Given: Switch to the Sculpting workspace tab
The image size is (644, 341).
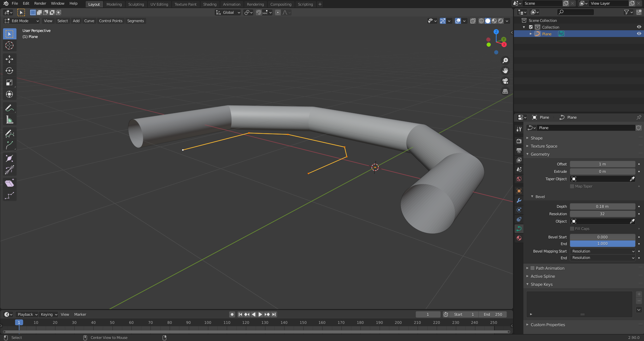Looking at the screenshot, I should coord(136,4).
